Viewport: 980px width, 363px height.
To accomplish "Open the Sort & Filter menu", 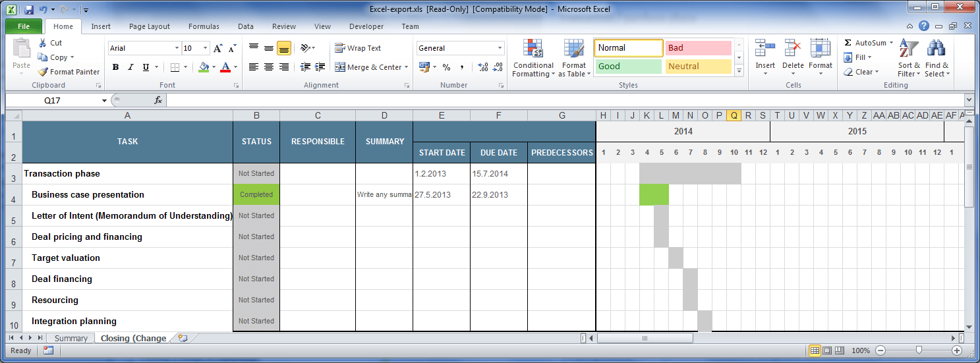I will click(x=909, y=59).
